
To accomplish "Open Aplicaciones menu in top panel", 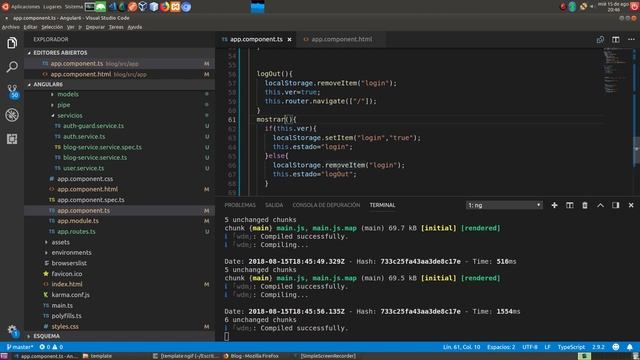I will point(25,7).
